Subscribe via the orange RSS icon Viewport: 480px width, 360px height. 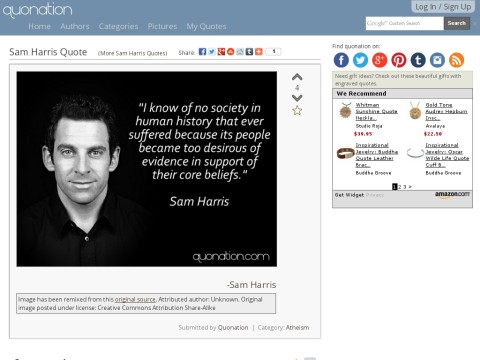coord(456,60)
